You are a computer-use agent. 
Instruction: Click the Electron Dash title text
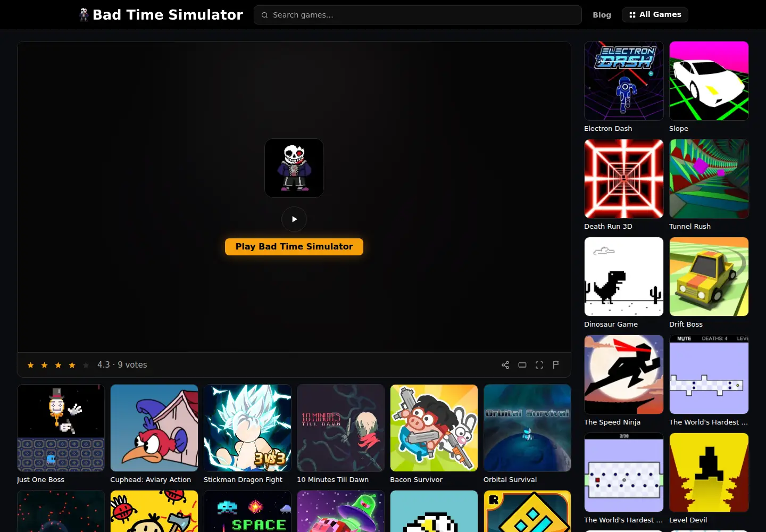tap(608, 129)
